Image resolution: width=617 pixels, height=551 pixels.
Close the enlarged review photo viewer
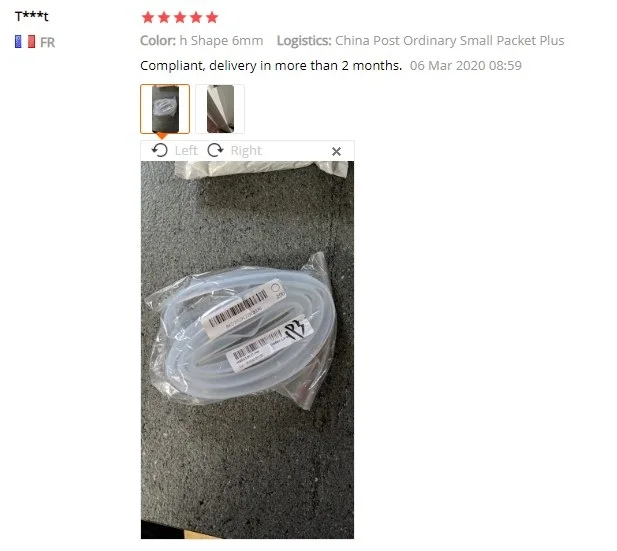pos(336,152)
